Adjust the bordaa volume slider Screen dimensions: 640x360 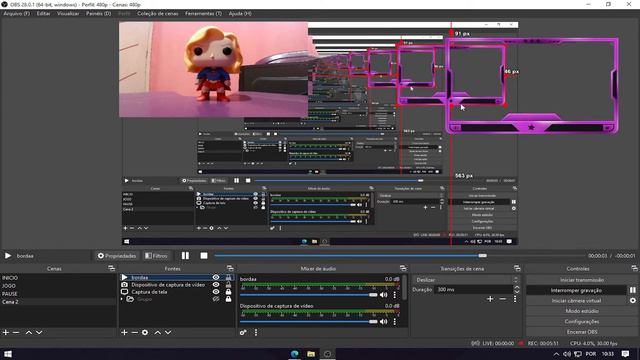click(309, 295)
